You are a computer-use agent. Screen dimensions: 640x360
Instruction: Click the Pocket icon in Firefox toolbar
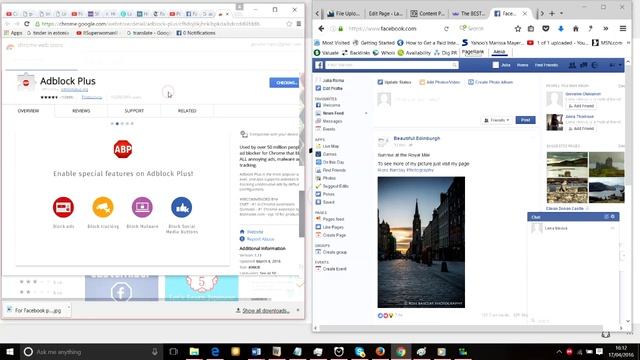click(x=546, y=29)
